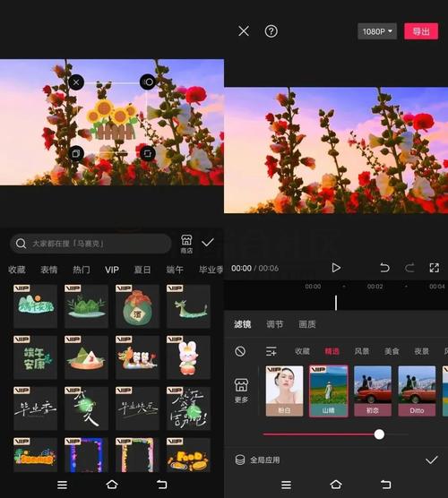Screen dimensions: 448x498
Task: Tap the red 导出 export button
Action: (x=421, y=31)
